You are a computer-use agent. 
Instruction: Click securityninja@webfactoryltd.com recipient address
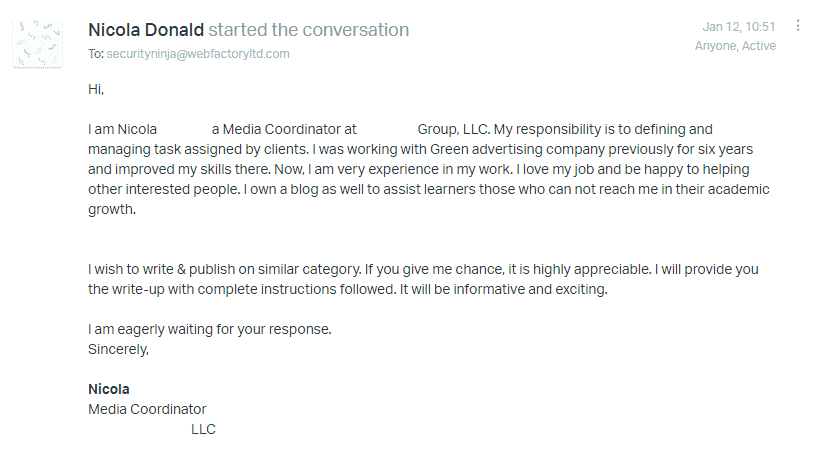point(198,54)
